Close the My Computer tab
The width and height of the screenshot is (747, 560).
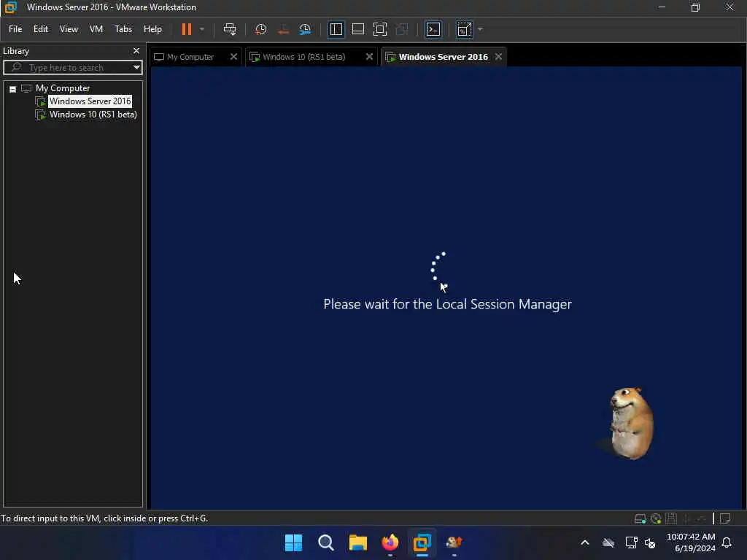point(233,57)
